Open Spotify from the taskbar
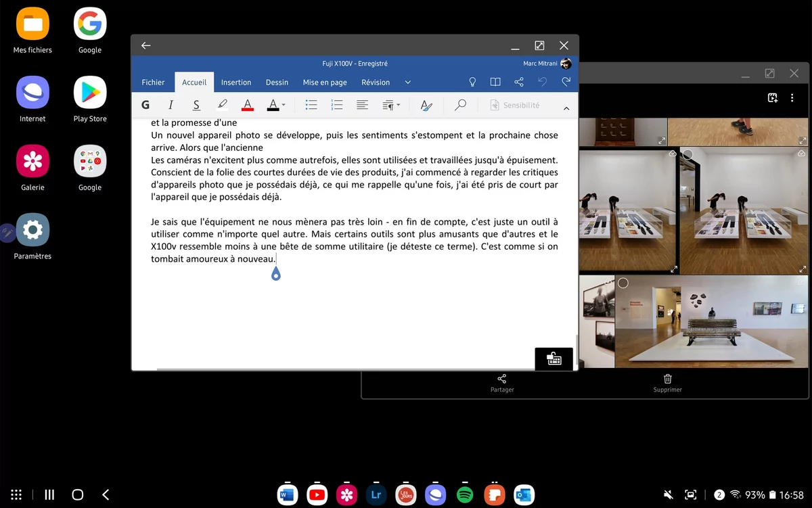The image size is (812, 508). [465, 495]
